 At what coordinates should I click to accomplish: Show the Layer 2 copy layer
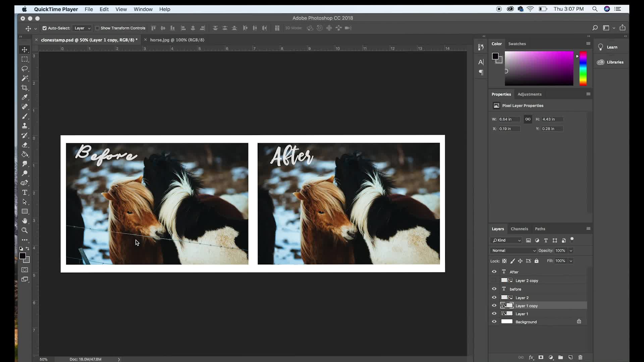tap(494, 281)
